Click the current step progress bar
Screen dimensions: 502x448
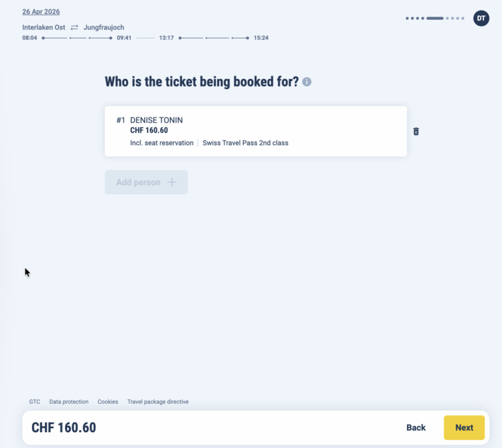coord(435,19)
